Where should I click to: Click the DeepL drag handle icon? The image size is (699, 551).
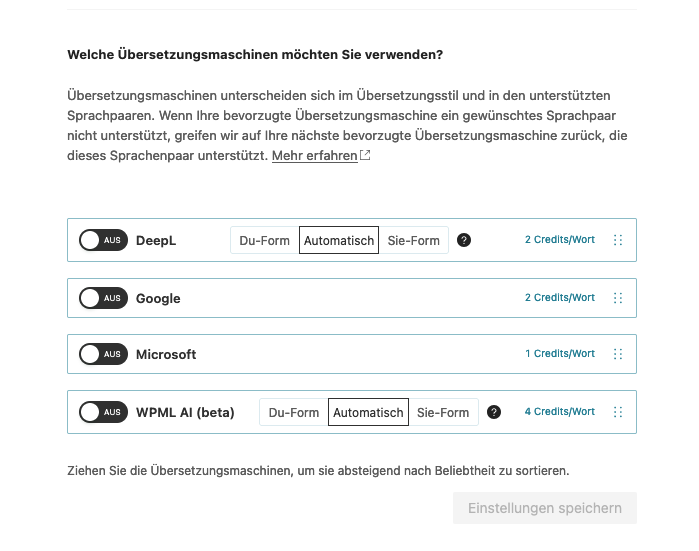[617, 240]
